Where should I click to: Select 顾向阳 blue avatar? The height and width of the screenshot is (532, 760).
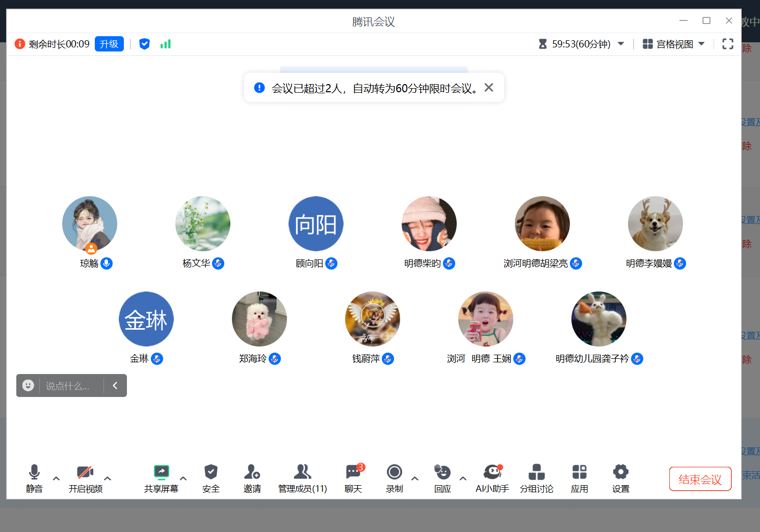coord(316,224)
